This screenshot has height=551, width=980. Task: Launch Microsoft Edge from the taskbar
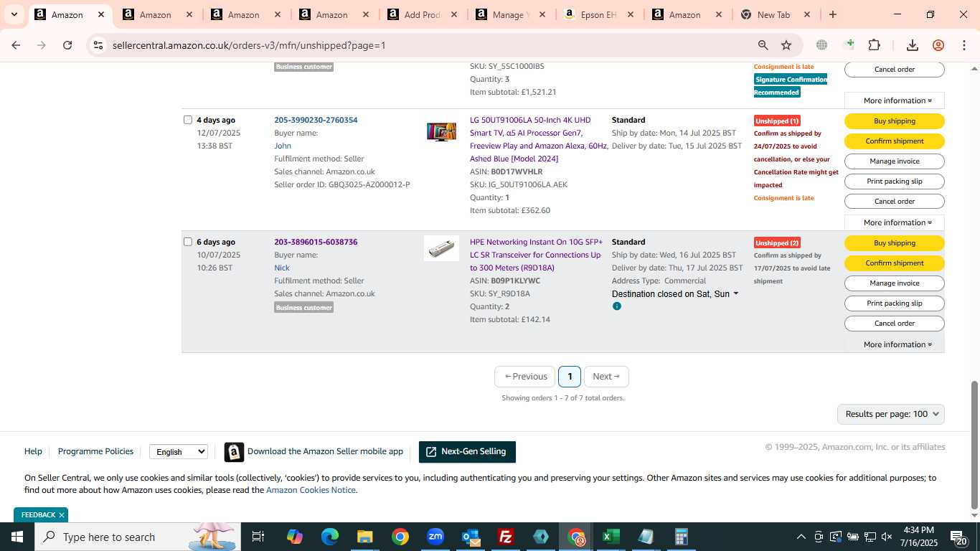coord(329,537)
